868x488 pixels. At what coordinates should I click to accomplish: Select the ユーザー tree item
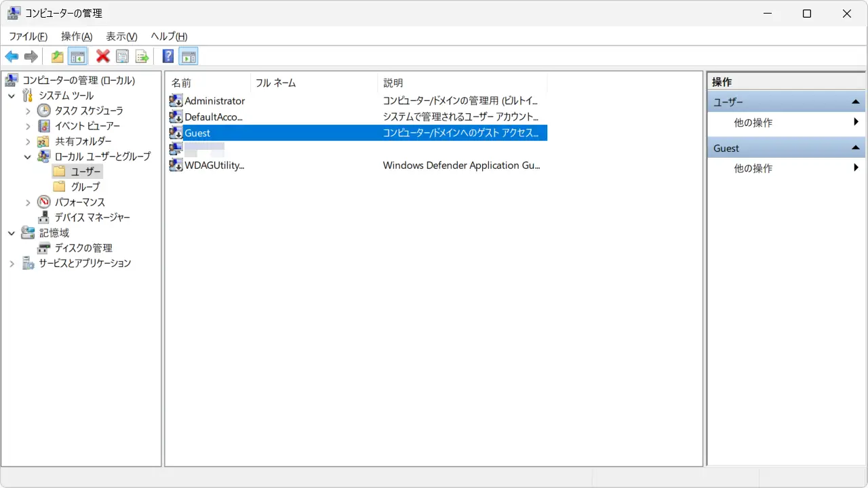(x=85, y=171)
